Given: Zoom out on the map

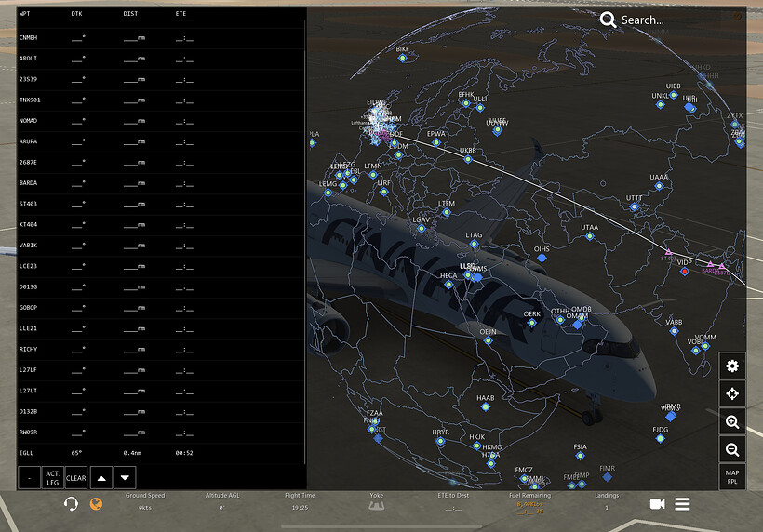Looking at the screenshot, I should click(732, 449).
